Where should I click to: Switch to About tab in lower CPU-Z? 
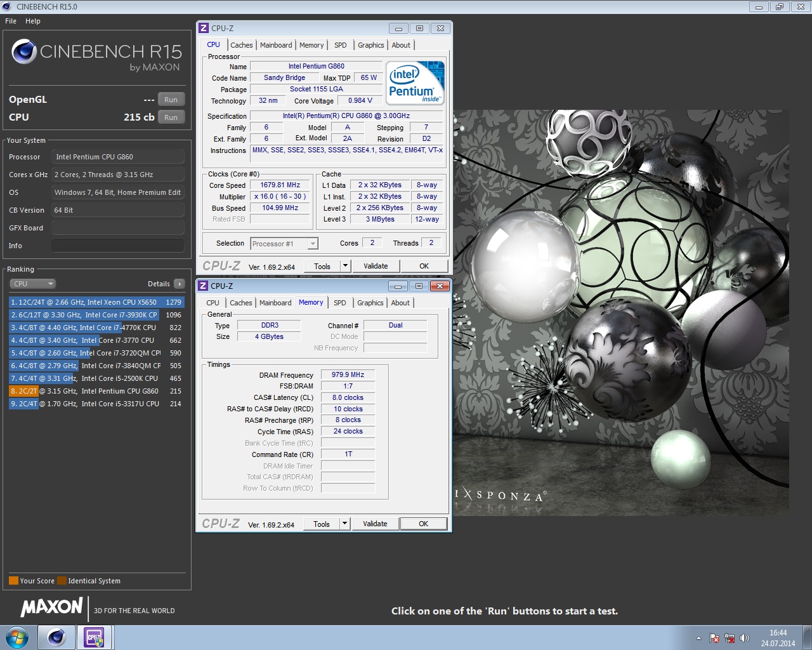400,303
